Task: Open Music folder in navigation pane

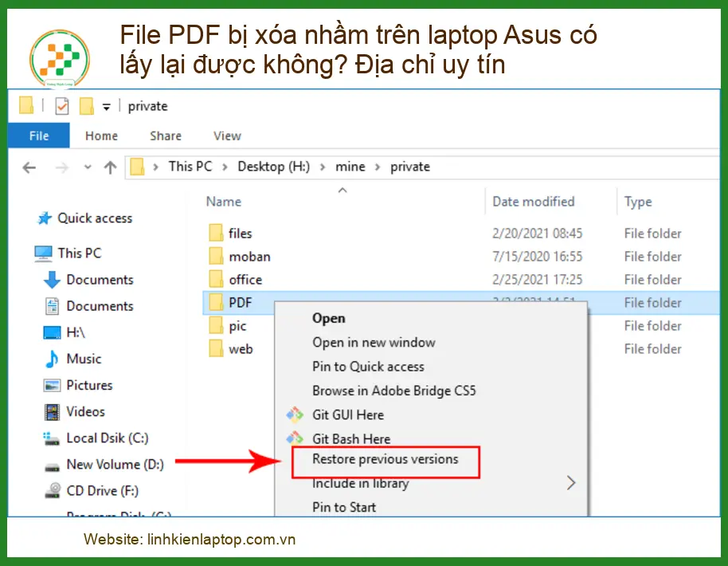Action: click(84, 359)
